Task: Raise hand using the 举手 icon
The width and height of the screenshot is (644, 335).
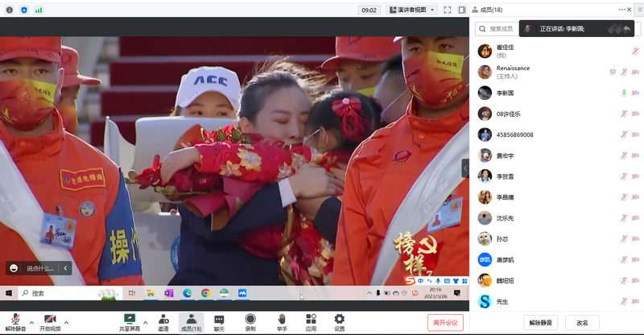Action: [x=282, y=322]
